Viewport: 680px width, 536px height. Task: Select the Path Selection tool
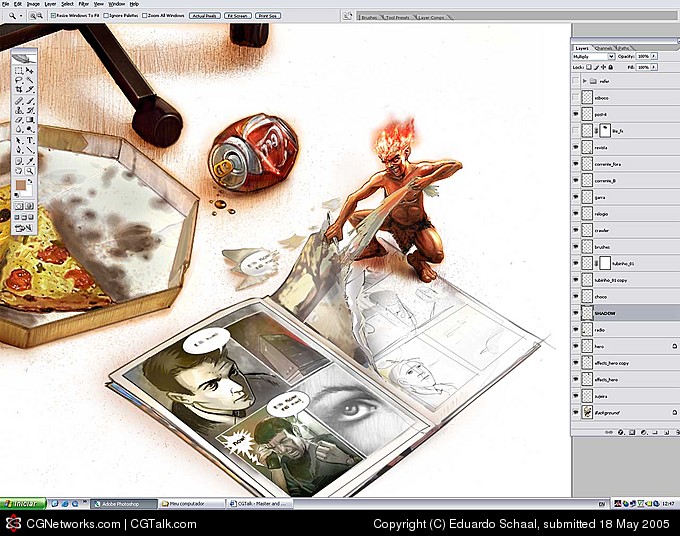point(19,140)
